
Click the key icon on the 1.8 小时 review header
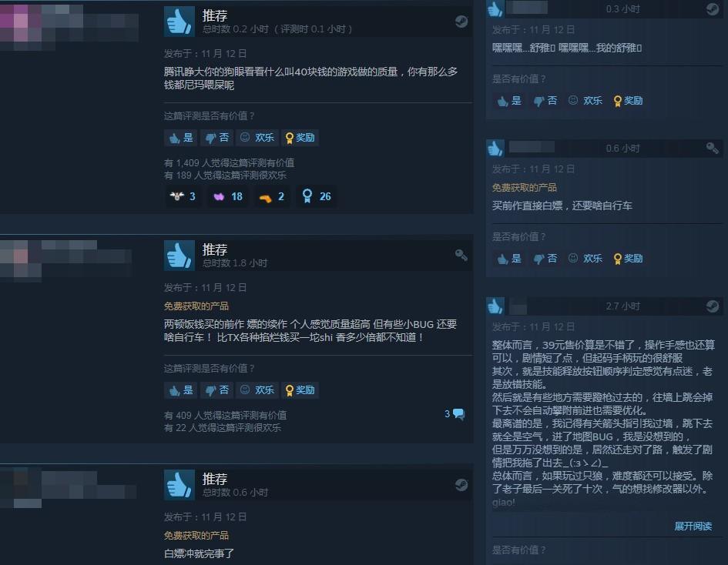point(461,255)
